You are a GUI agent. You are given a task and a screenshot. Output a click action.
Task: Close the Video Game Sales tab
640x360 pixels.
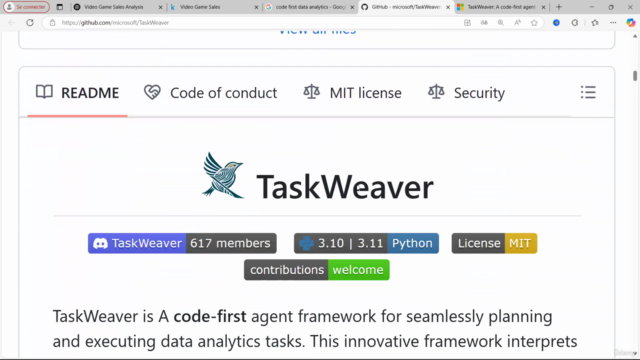(x=256, y=7)
